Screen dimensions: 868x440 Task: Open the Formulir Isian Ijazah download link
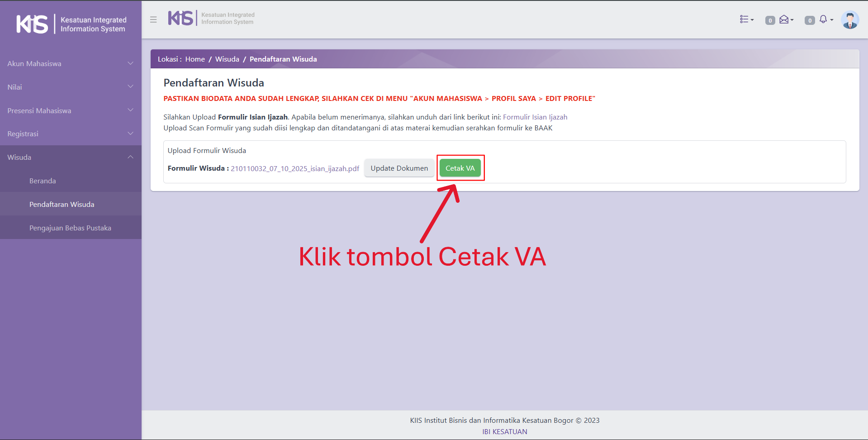[x=535, y=117]
